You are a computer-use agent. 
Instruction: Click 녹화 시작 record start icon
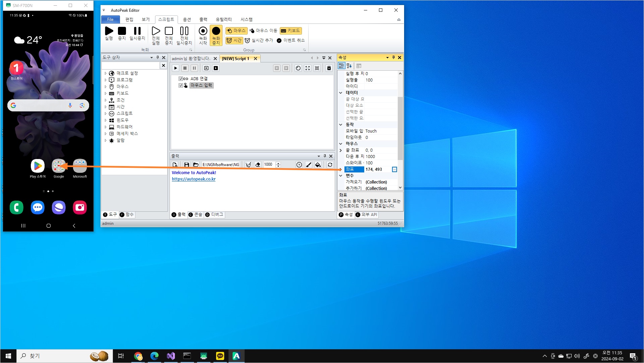(x=203, y=31)
